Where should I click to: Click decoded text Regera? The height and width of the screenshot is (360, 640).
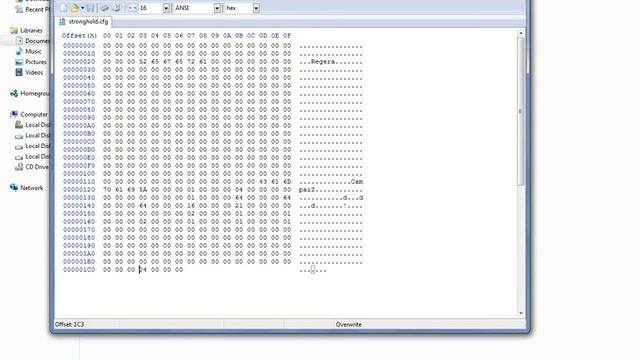tap(323, 62)
